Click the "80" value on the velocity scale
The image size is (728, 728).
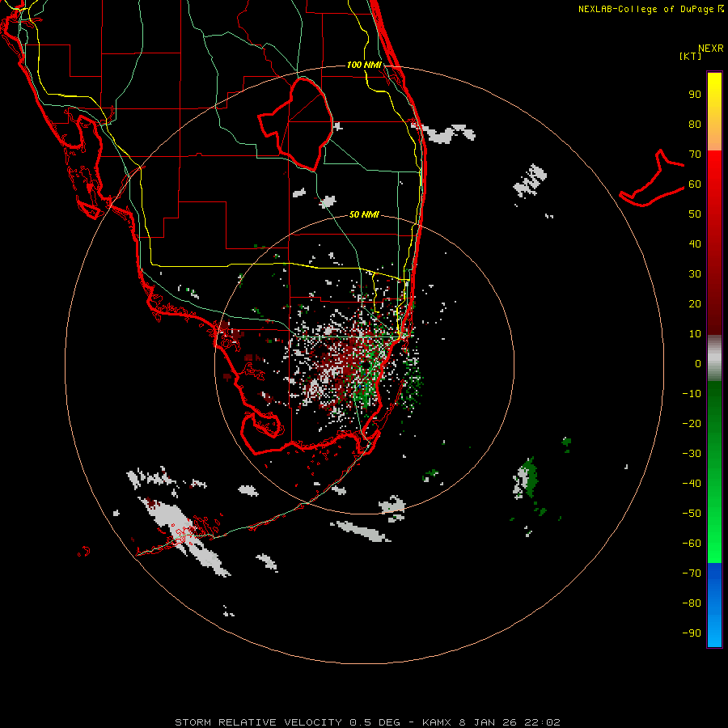pos(695,125)
